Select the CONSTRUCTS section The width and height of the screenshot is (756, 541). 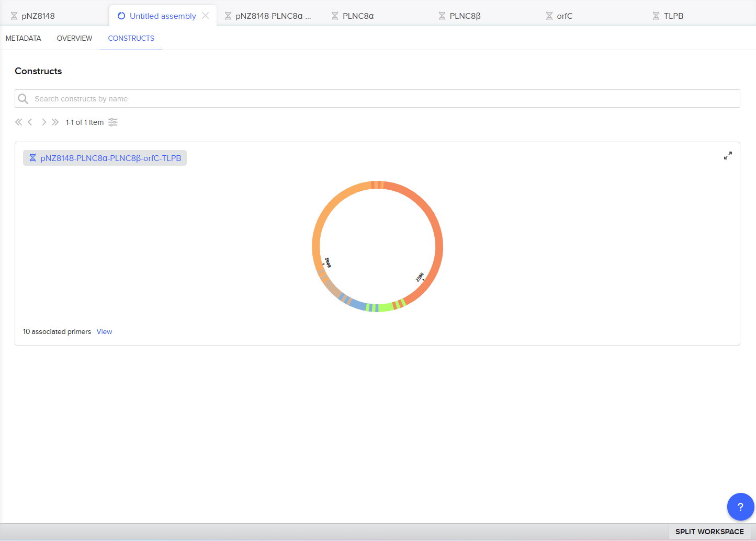(131, 38)
